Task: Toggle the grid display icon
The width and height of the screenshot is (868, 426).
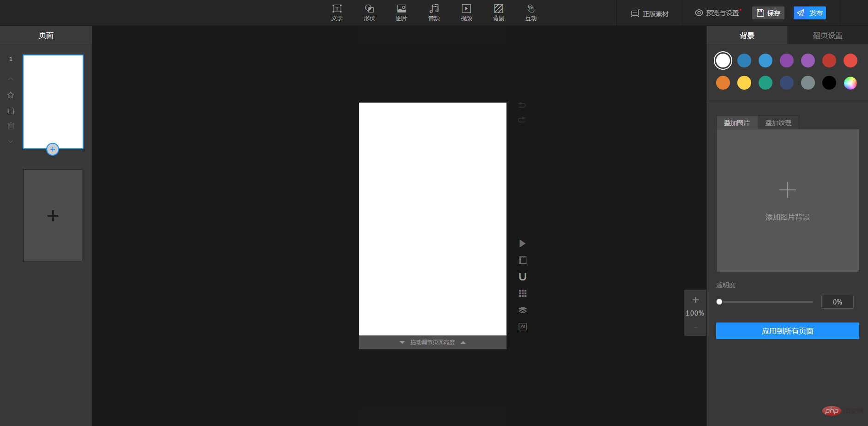Action: coord(523,293)
